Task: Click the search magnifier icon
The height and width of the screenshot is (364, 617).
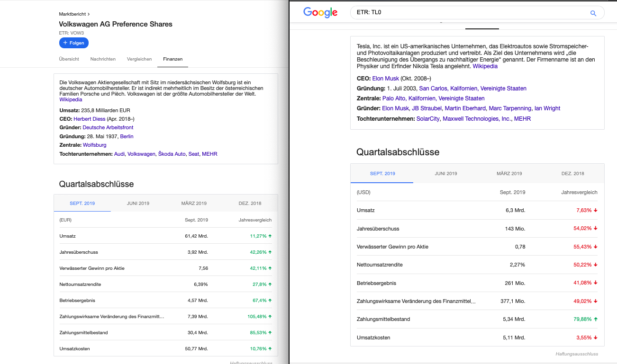Action: click(x=593, y=13)
